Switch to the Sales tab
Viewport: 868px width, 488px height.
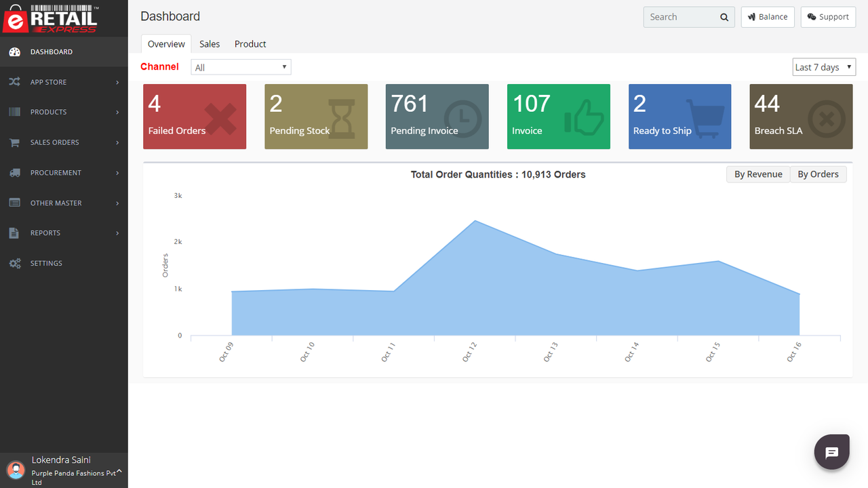(210, 43)
